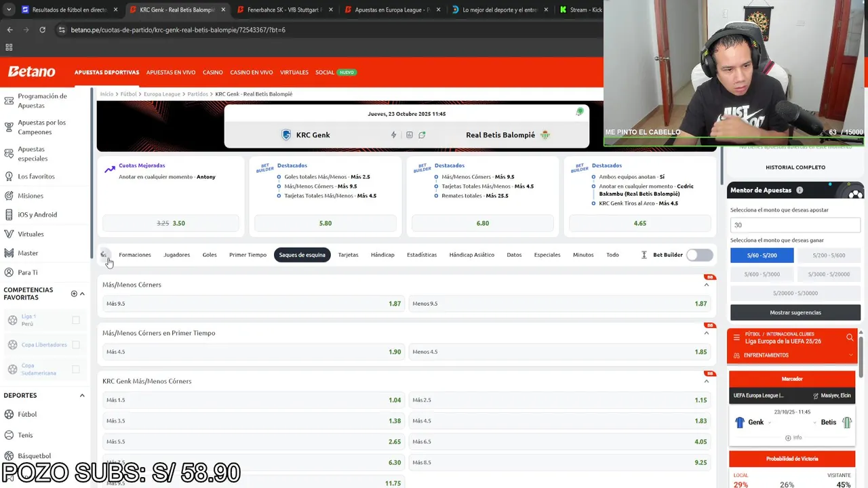Collapse Más/Menos Córners en Primer Tiempo market
The image size is (868, 488).
707,333
